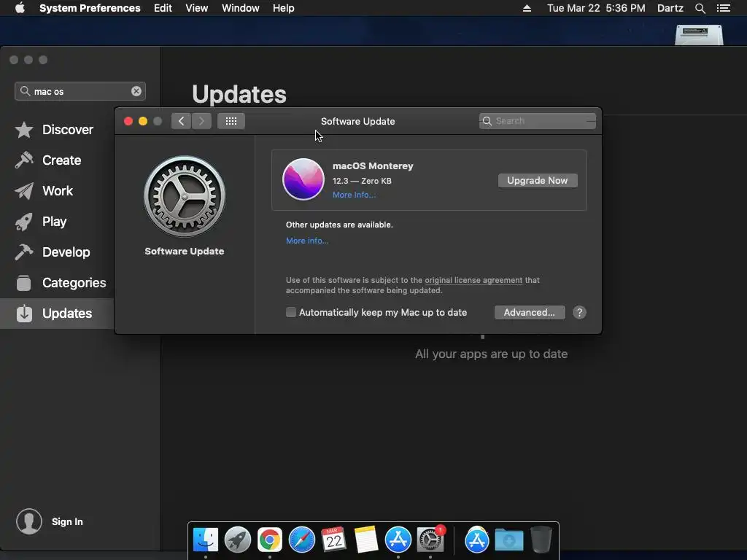Show all preferences grid button
The image size is (747, 560).
[x=231, y=121]
